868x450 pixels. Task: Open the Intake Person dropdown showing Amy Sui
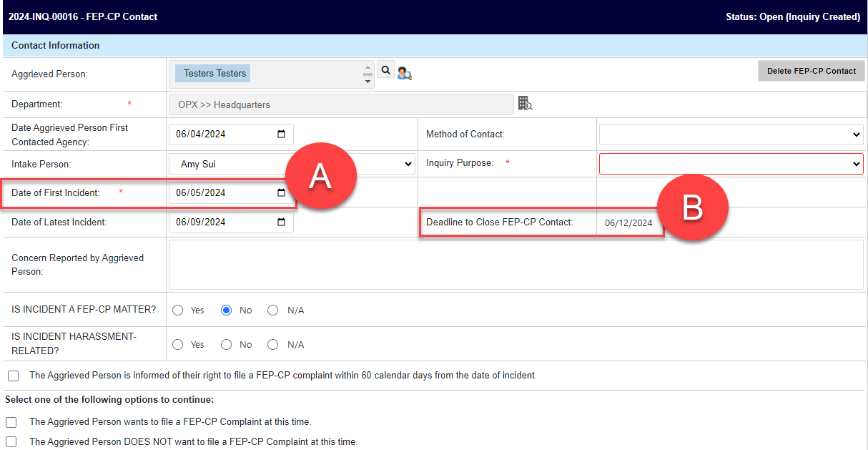point(292,164)
